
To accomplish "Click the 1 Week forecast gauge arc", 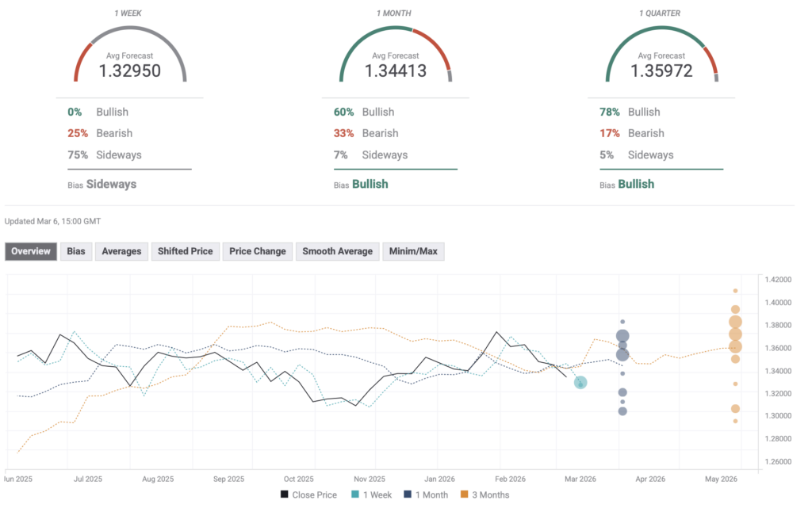I will click(x=130, y=32).
